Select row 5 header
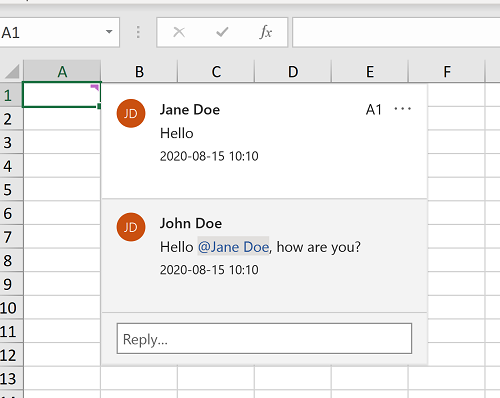The image size is (500, 398). 11,190
